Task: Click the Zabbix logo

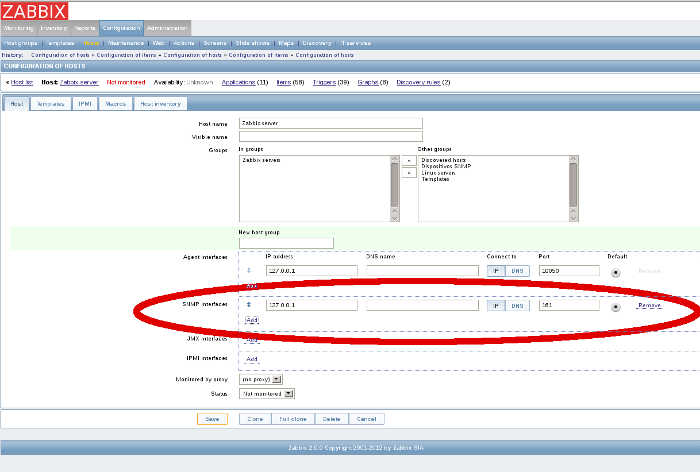Action: pos(34,10)
